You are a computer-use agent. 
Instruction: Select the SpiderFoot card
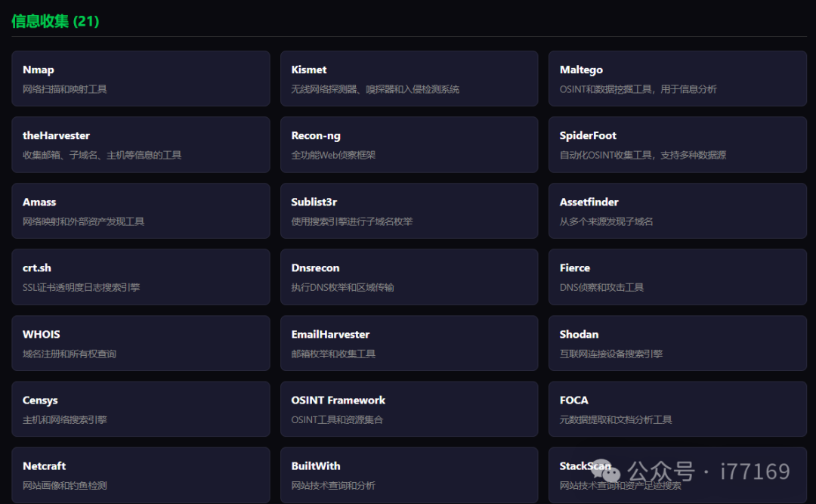[x=678, y=145]
